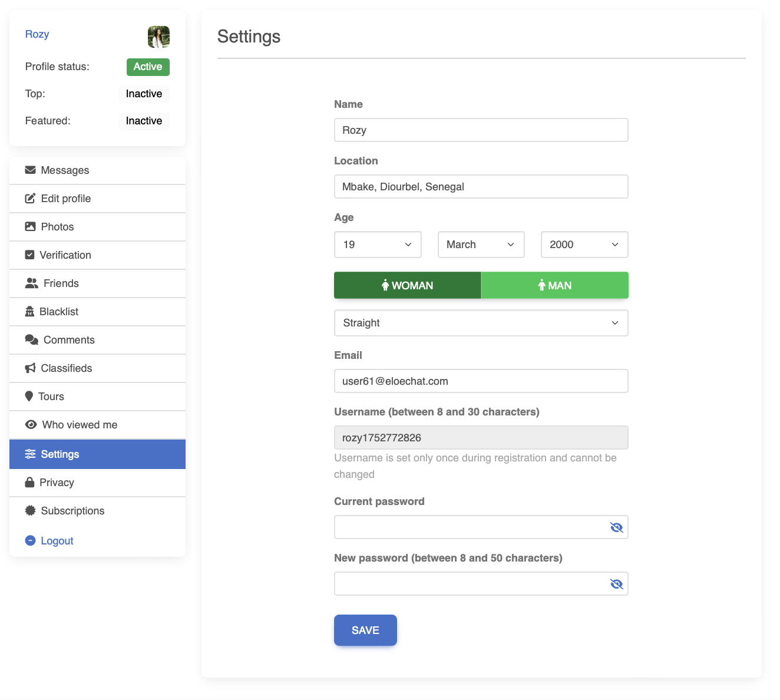This screenshot has width=780, height=700.
Task: Open Who viewed me page
Action: pyautogui.click(x=97, y=425)
